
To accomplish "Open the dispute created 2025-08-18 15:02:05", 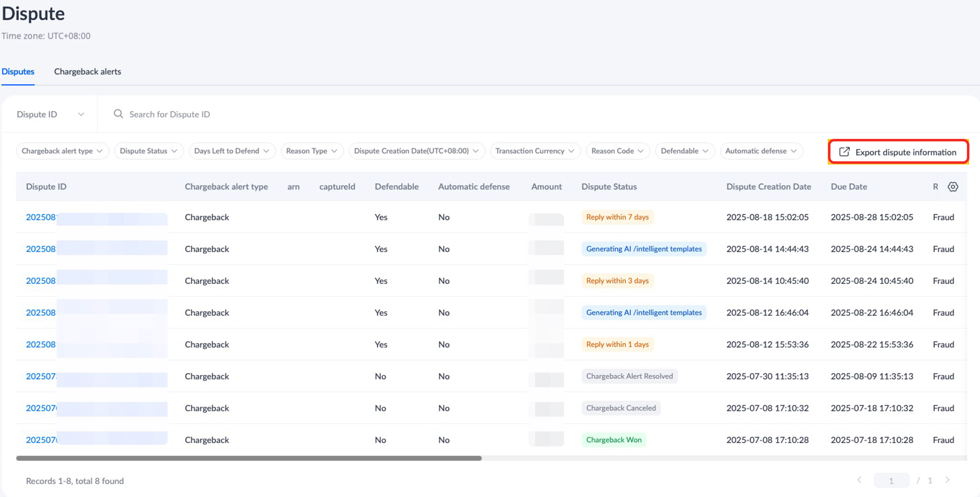I will [40, 217].
